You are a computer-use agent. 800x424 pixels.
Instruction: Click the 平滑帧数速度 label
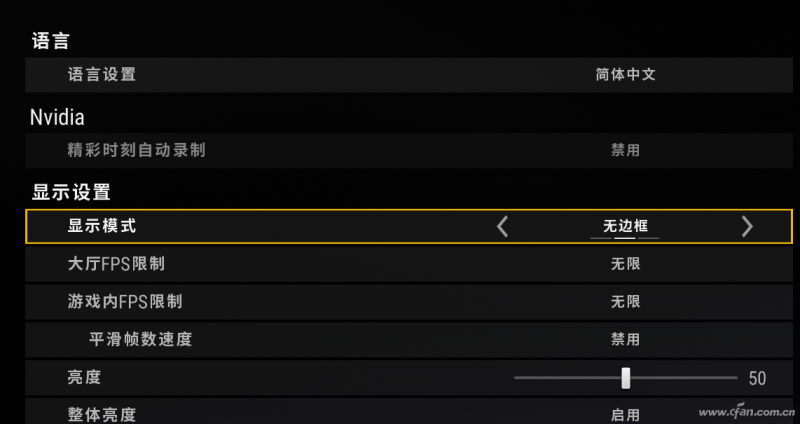click(140, 340)
